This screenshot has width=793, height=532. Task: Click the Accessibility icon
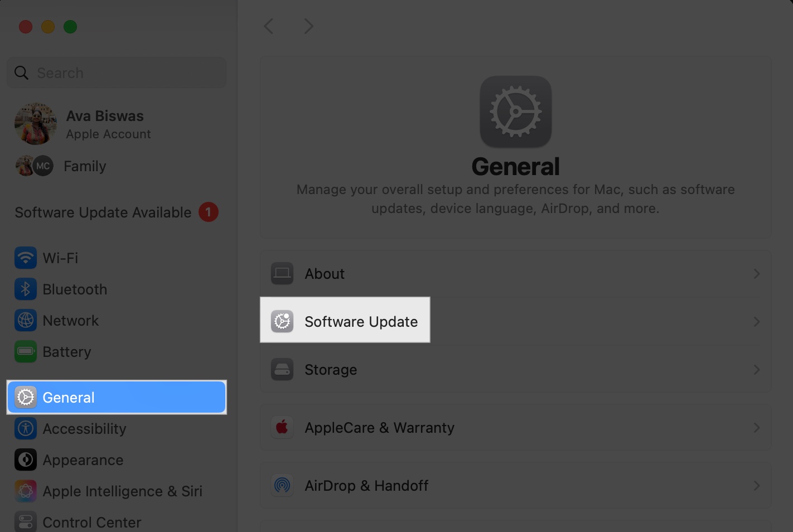[26, 428]
